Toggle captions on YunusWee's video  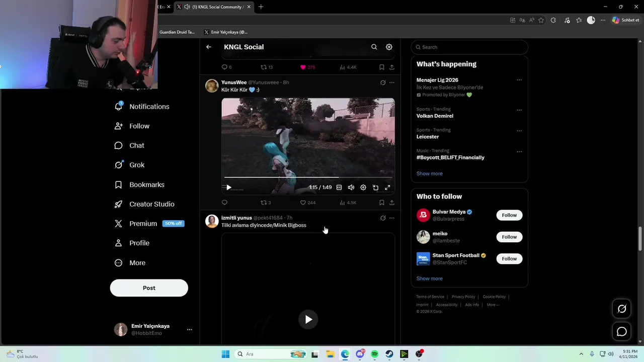[x=339, y=188]
